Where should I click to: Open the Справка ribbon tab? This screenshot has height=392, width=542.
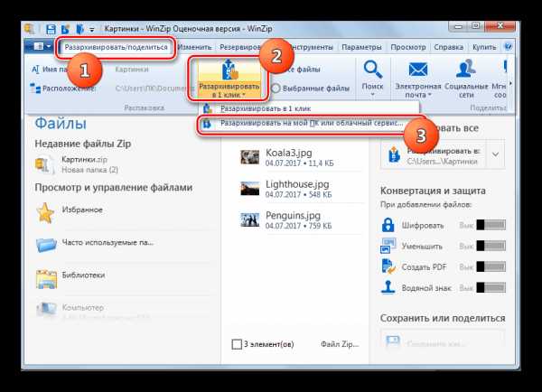(449, 47)
